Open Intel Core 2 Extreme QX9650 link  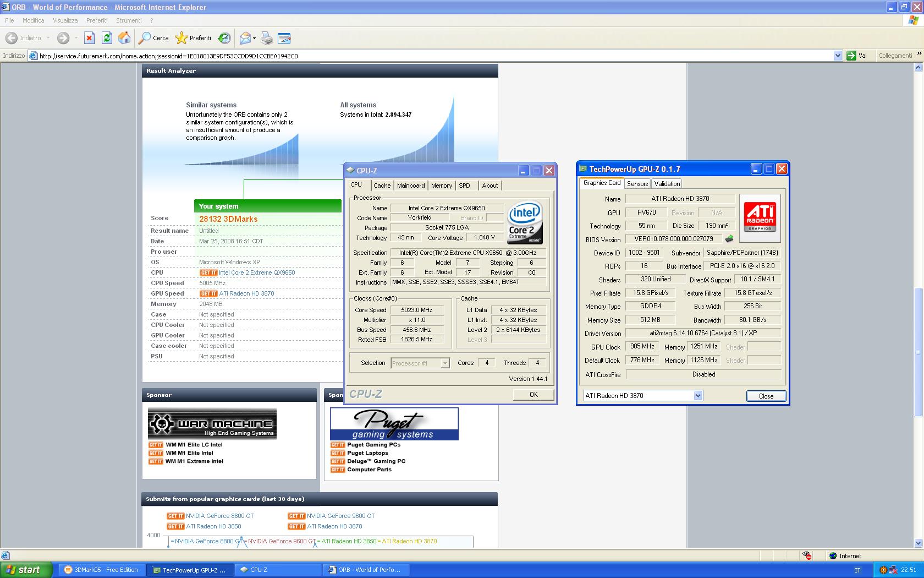(x=257, y=272)
